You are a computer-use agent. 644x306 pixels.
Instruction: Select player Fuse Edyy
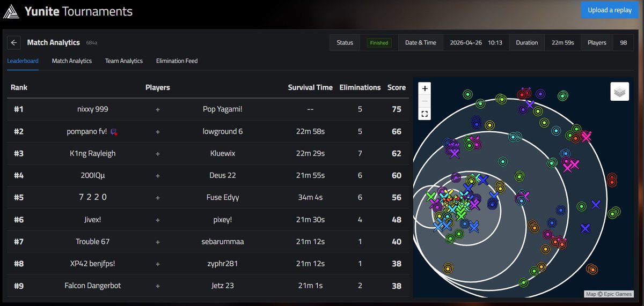click(x=223, y=198)
